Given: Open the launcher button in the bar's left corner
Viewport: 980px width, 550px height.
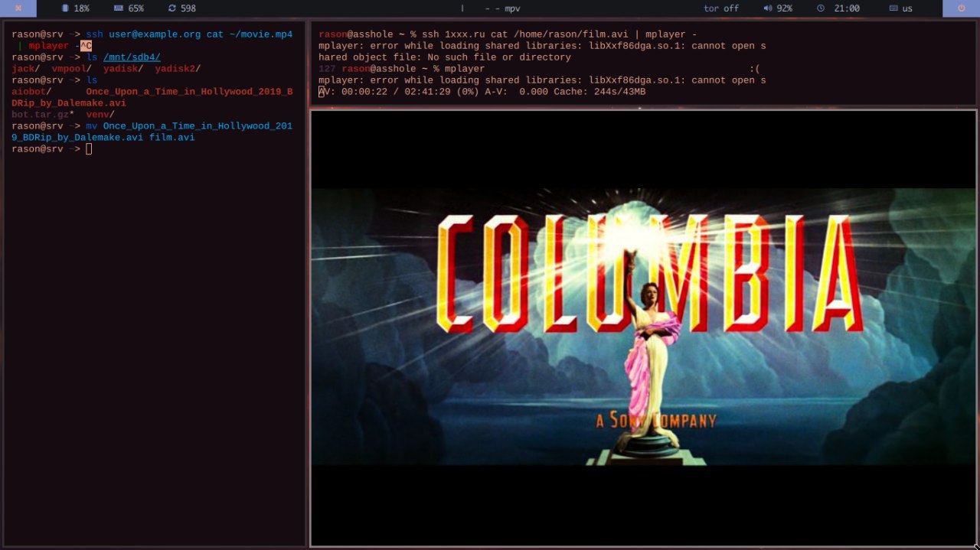Looking at the screenshot, I should (18, 8).
